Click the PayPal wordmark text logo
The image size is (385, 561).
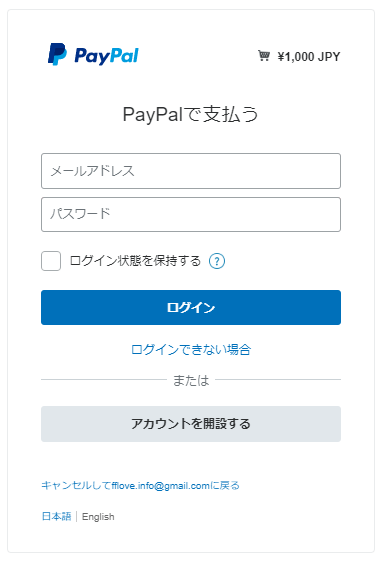106,56
